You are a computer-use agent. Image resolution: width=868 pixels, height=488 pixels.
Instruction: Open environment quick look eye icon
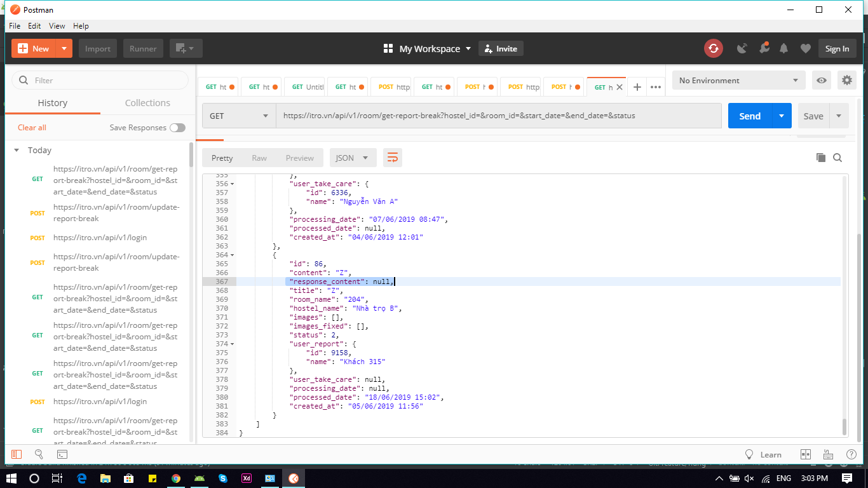pos(822,80)
